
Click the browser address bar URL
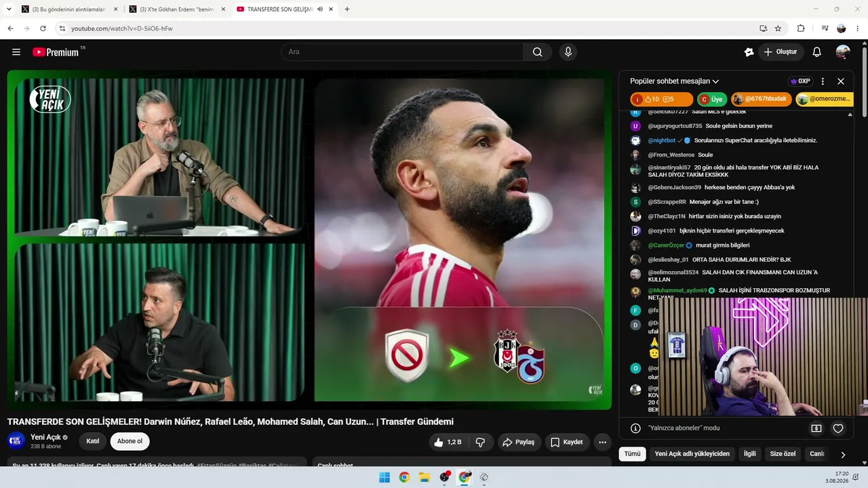(x=122, y=28)
